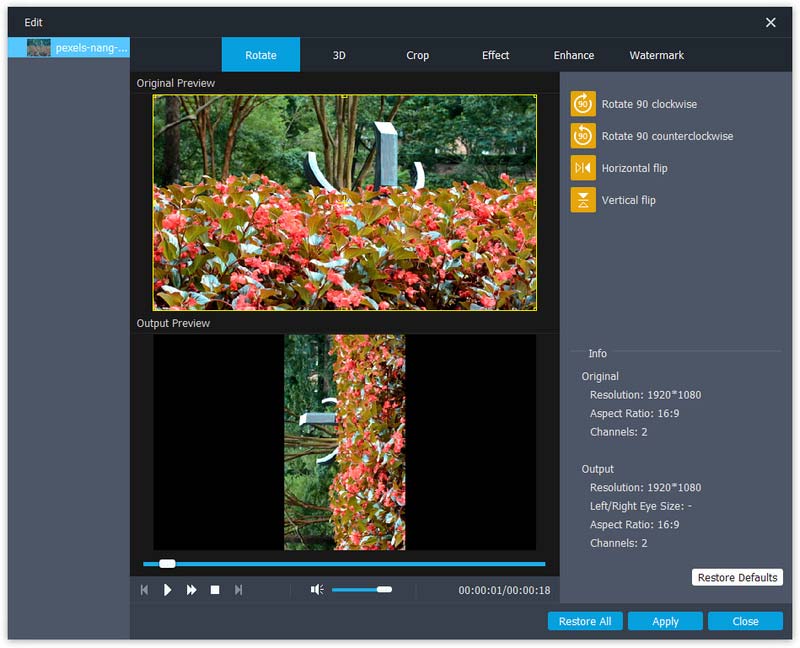Skip to the next frame
This screenshot has width=800, height=648.
pyautogui.click(x=238, y=590)
